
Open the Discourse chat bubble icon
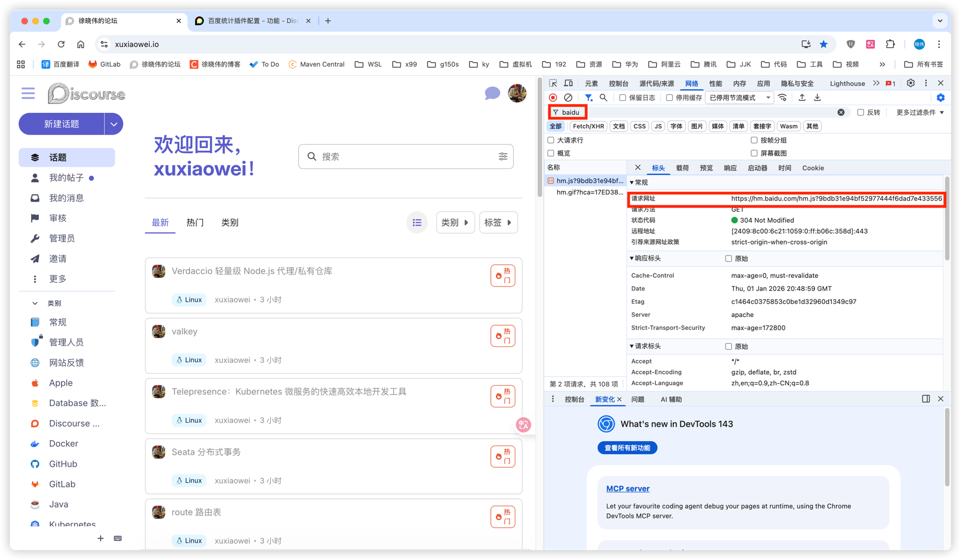(492, 94)
